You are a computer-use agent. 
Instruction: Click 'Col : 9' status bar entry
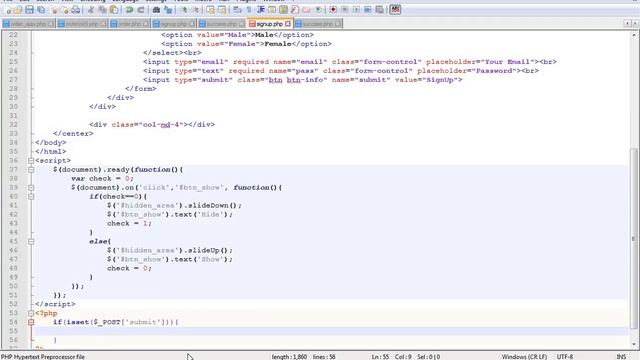click(x=403, y=357)
